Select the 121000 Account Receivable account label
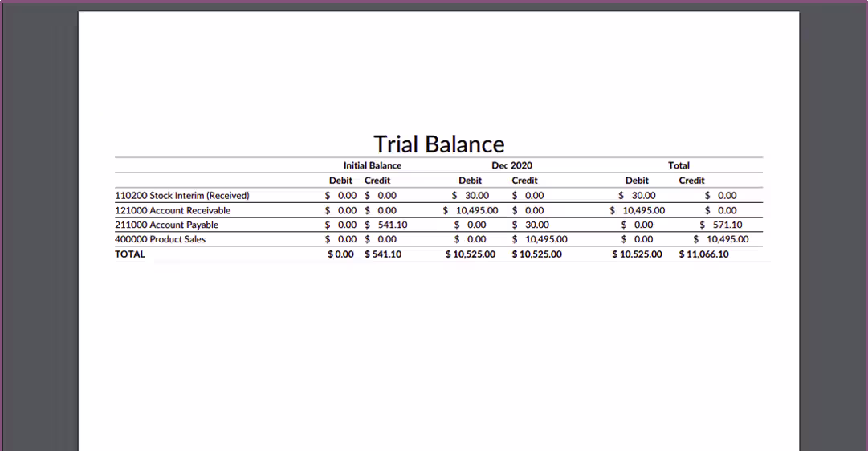The image size is (868, 451). pyautogui.click(x=173, y=210)
